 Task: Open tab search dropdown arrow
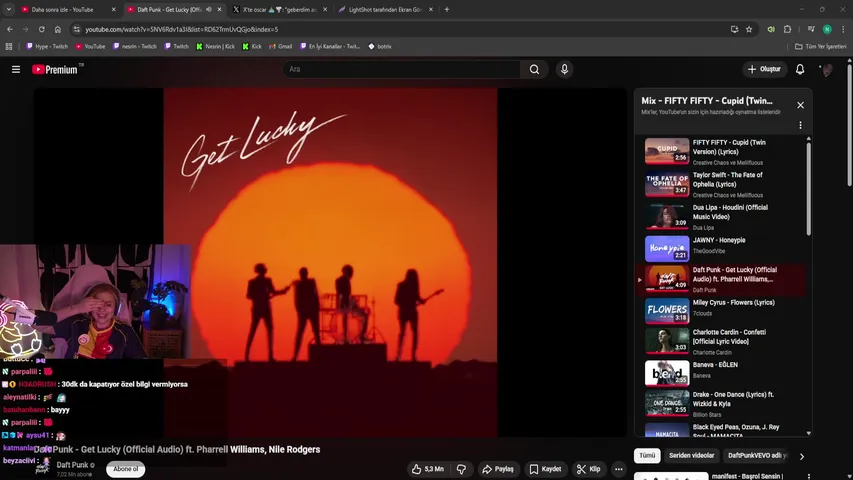pos(9,9)
